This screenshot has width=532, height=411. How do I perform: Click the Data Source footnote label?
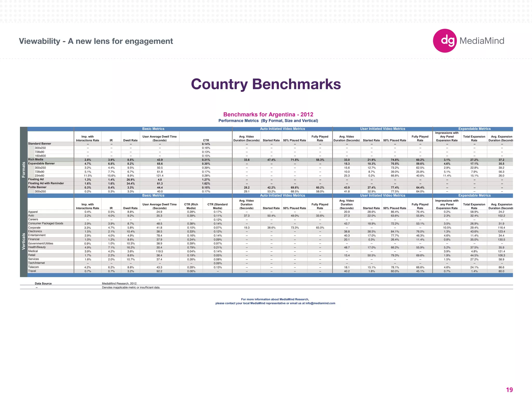(43, 283)
